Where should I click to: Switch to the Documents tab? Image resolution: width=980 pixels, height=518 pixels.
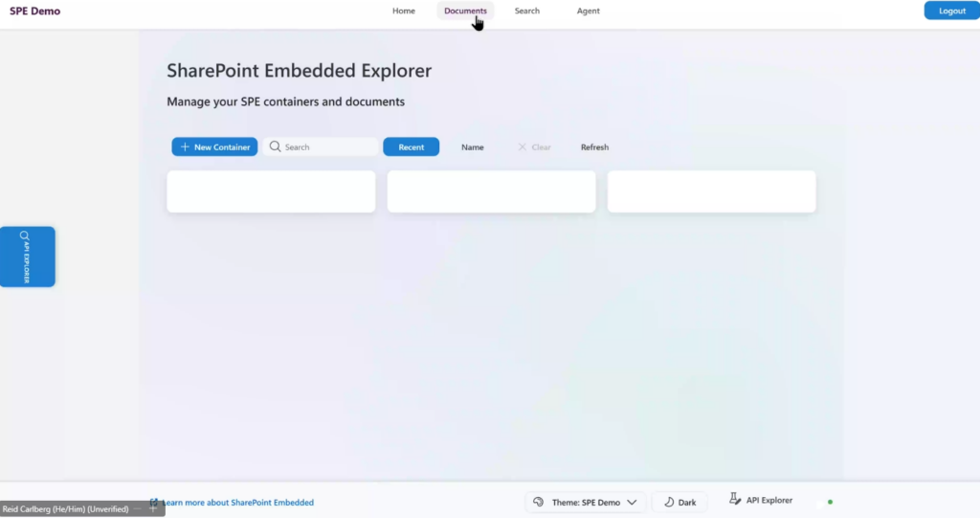465,11
